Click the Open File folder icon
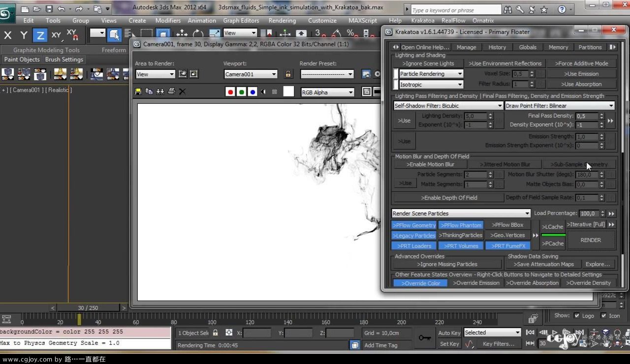This screenshot has height=364, width=630. coord(37,9)
